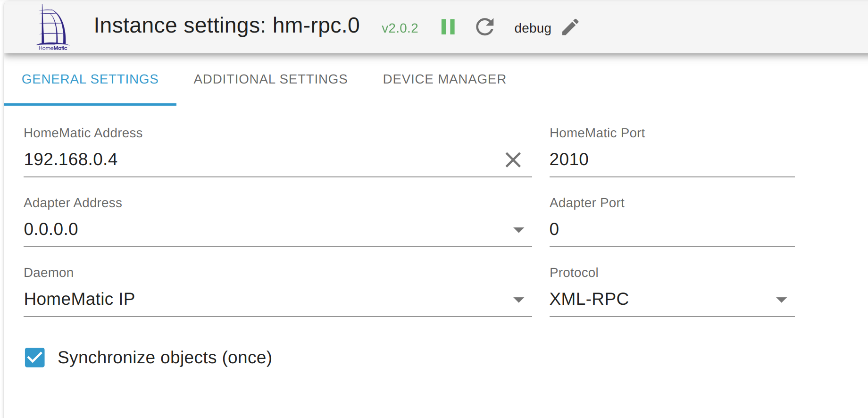The image size is (868, 418).
Task: Click the HomeMatic adapter logo
Action: click(x=52, y=27)
